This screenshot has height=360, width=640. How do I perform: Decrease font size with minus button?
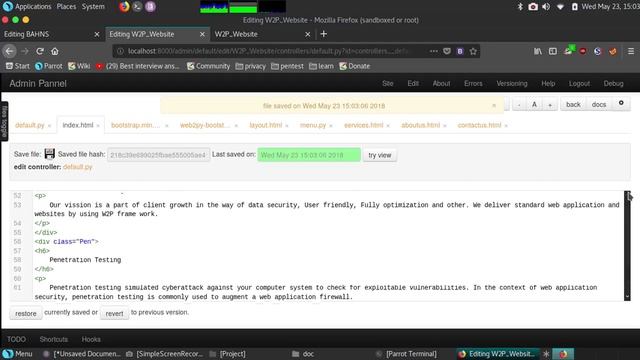(x=519, y=105)
